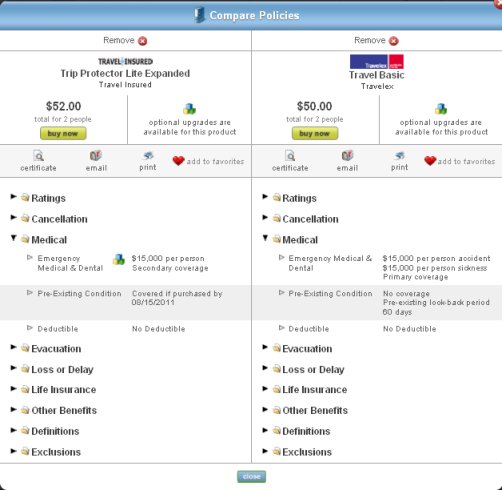
Task: Click 'Primary coverage' text in Travelex column
Action: pos(415,277)
